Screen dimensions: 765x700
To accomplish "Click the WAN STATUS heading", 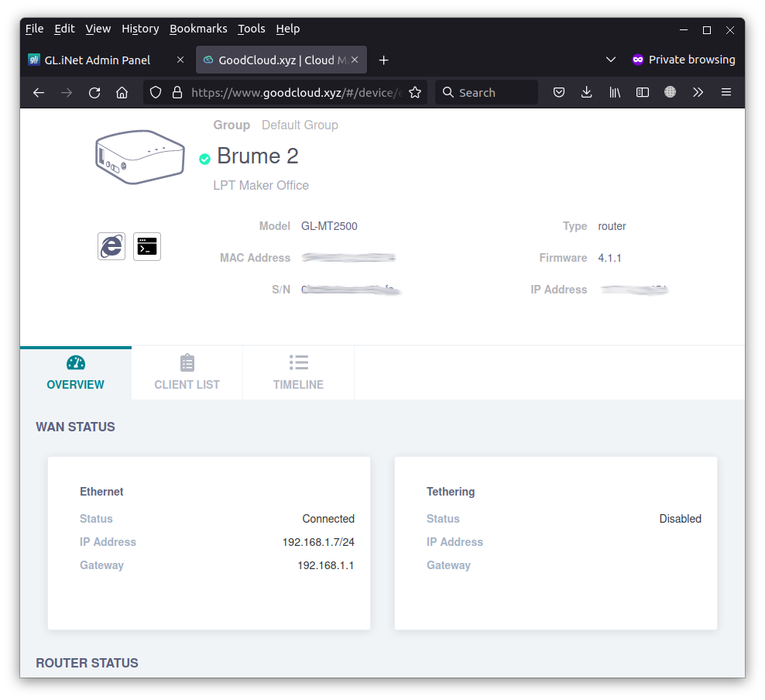I will [76, 427].
